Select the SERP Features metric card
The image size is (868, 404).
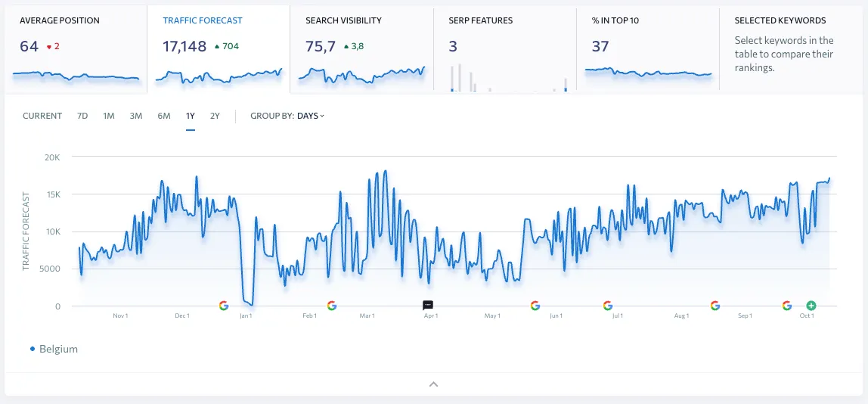click(x=505, y=50)
